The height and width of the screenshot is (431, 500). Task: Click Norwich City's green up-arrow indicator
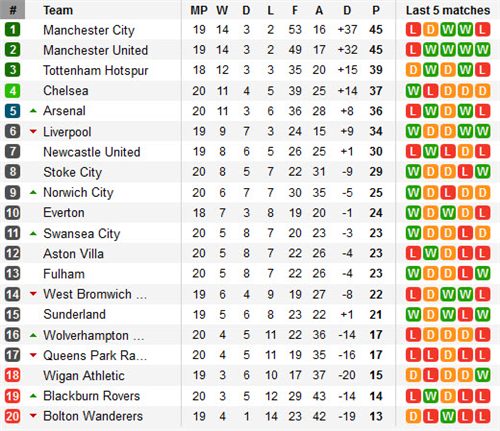pos(33,192)
